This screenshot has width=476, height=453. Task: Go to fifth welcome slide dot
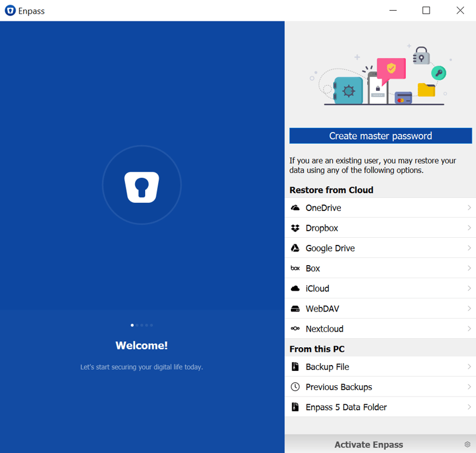coord(152,325)
